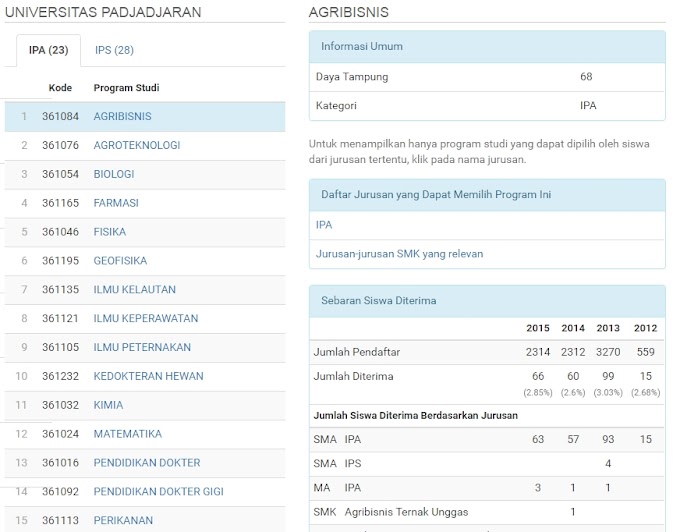680x532 pixels.
Task: Open Jurusan-jurusan SMK yang relevan link
Action: click(x=399, y=254)
